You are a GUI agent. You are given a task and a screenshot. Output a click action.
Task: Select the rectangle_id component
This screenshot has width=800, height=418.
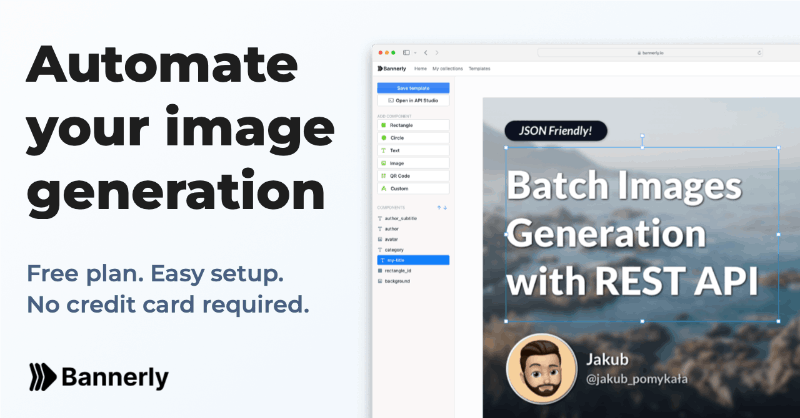(413, 271)
